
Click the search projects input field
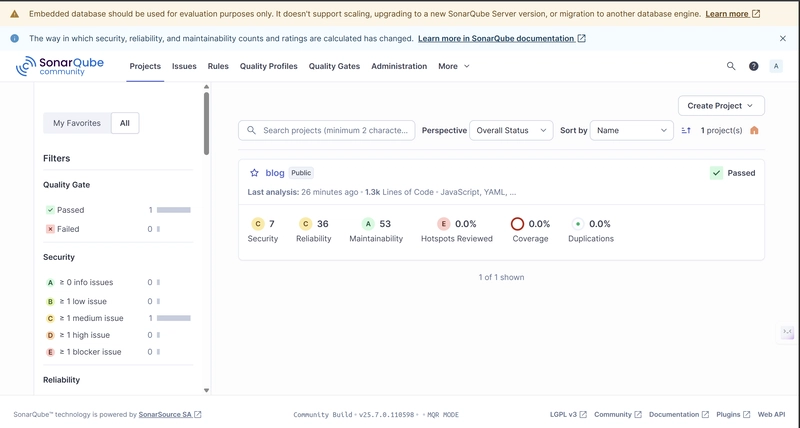tap(335, 130)
